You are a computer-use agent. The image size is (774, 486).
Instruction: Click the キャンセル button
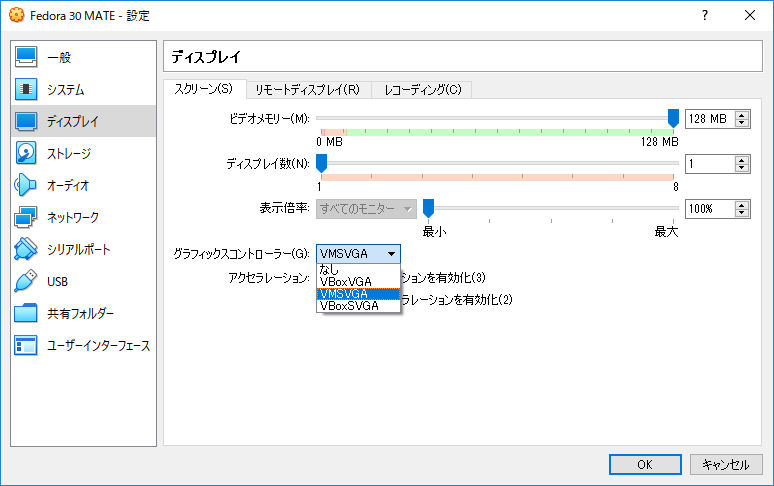click(726, 464)
